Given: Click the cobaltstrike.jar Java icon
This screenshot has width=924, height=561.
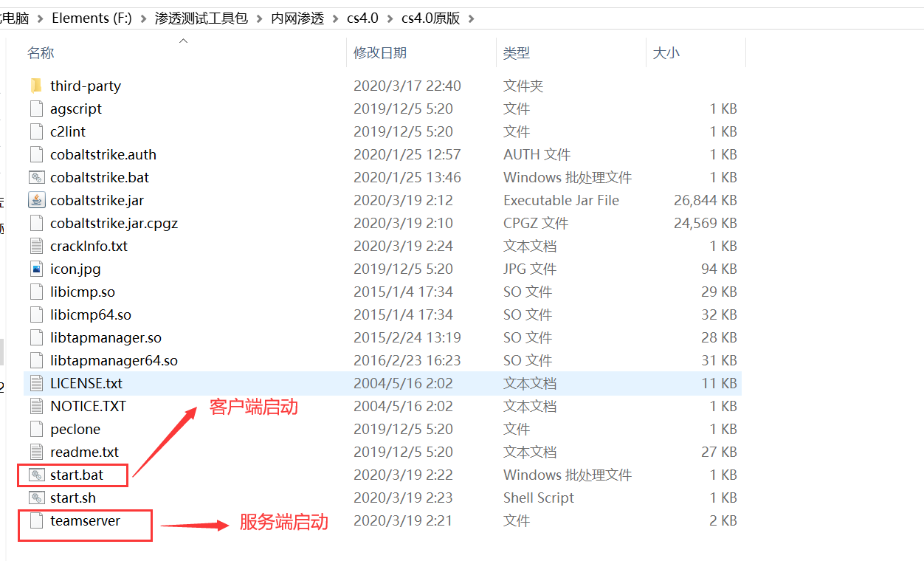Looking at the screenshot, I should tap(37, 200).
